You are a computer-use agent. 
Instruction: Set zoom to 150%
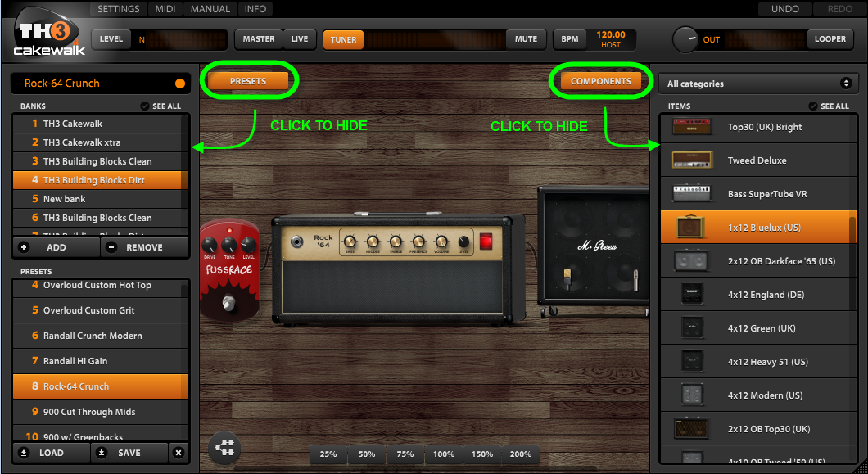tap(482, 454)
